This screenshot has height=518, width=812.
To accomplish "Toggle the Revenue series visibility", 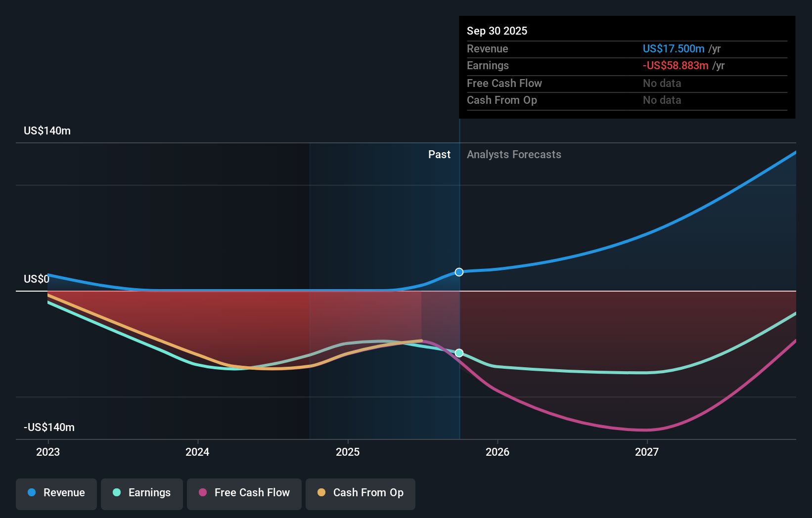I will [x=56, y=493].
